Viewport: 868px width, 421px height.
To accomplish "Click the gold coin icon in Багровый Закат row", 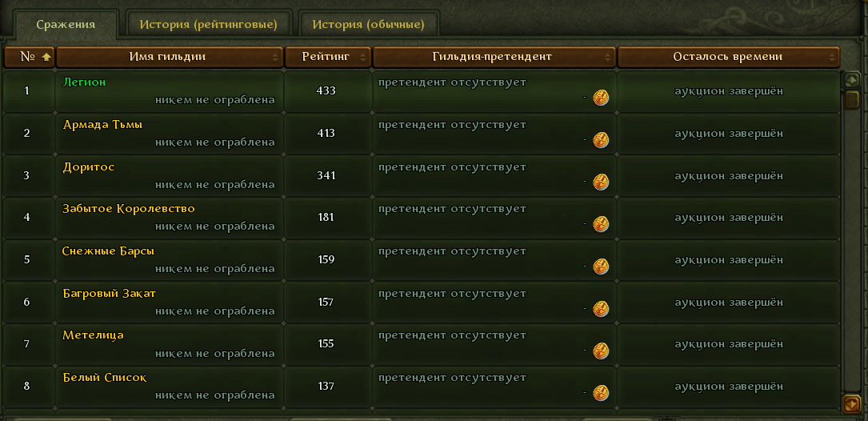I will tap(601, 309).
